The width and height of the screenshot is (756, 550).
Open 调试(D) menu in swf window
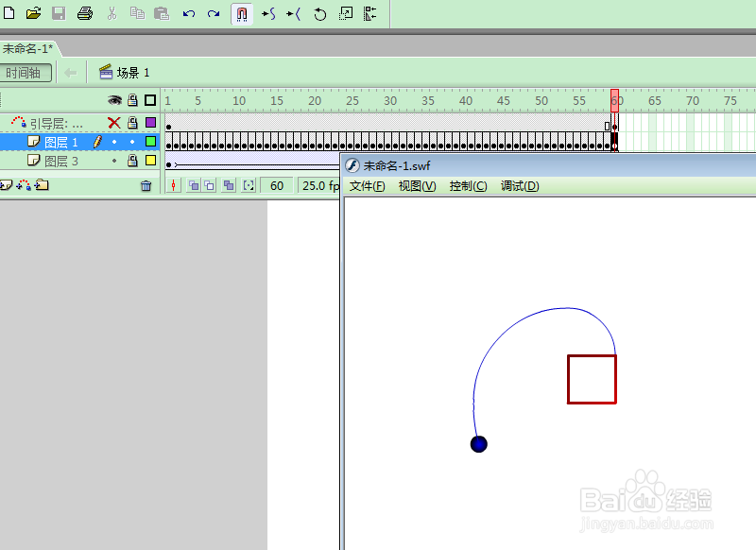tap(520, 186)
